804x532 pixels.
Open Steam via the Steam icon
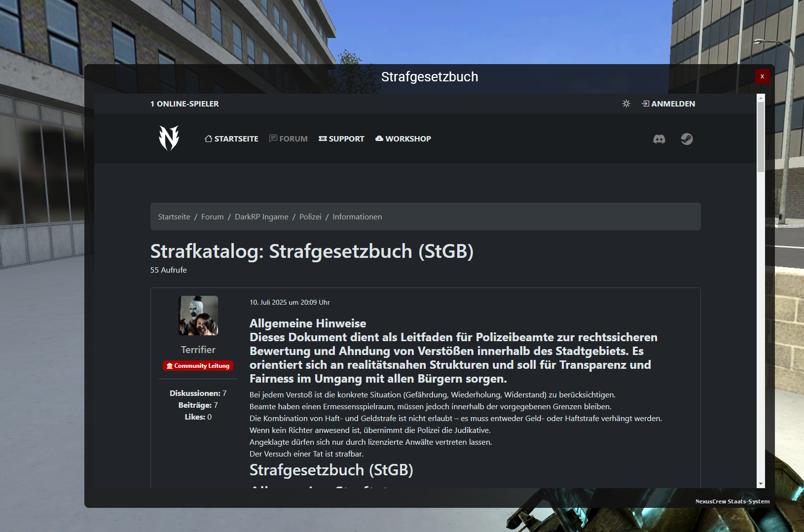[x=687, y=139]
